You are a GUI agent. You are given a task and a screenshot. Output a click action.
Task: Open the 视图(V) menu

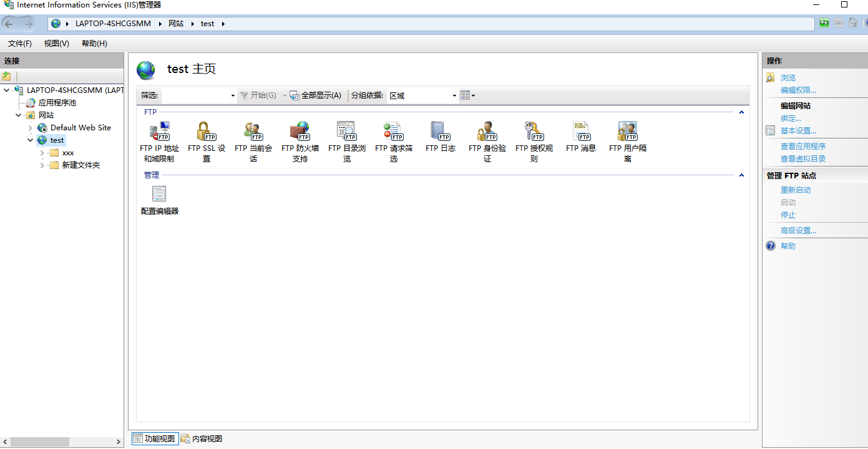[57, 44]
